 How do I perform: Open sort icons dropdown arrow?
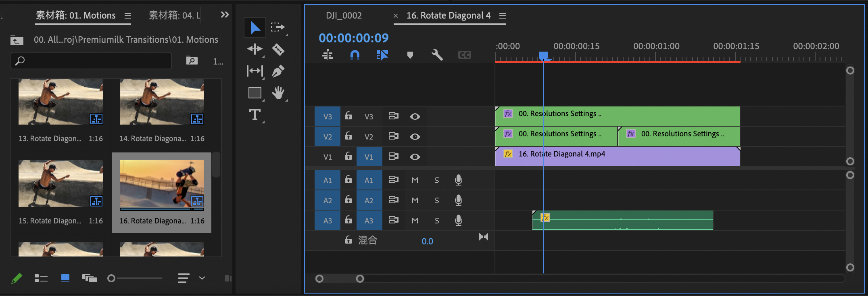(202, 278)
